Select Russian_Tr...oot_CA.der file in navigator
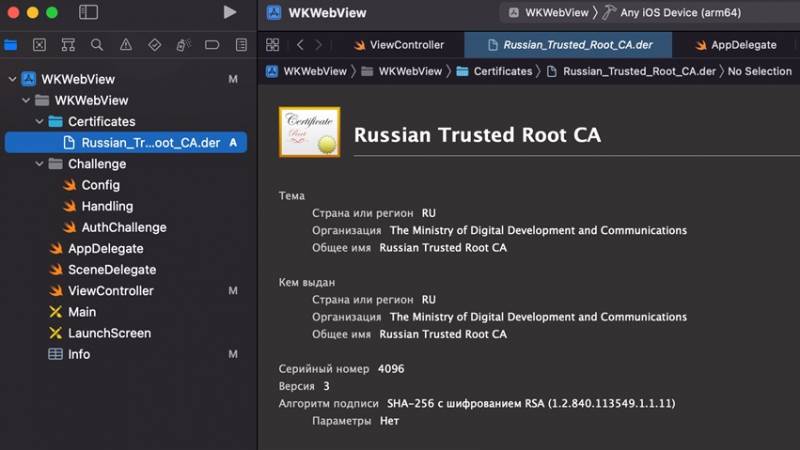 pyautogui.click(x=125, y=143)
